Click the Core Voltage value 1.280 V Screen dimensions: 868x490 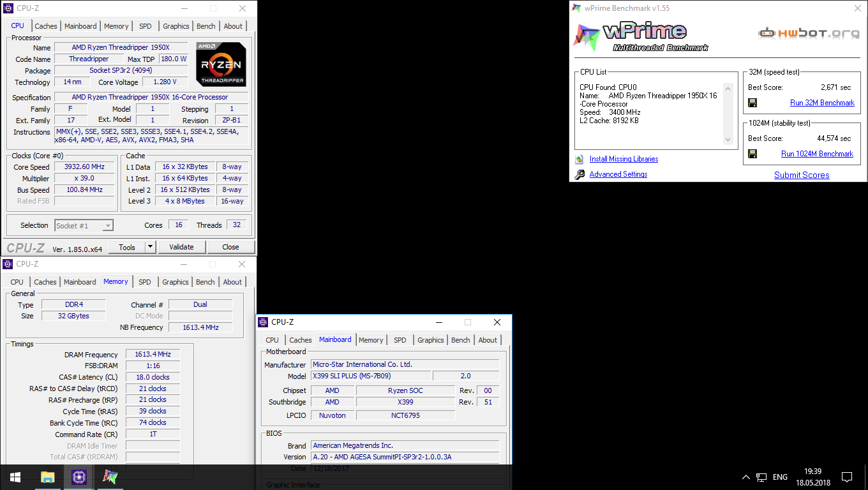point(165,82)
